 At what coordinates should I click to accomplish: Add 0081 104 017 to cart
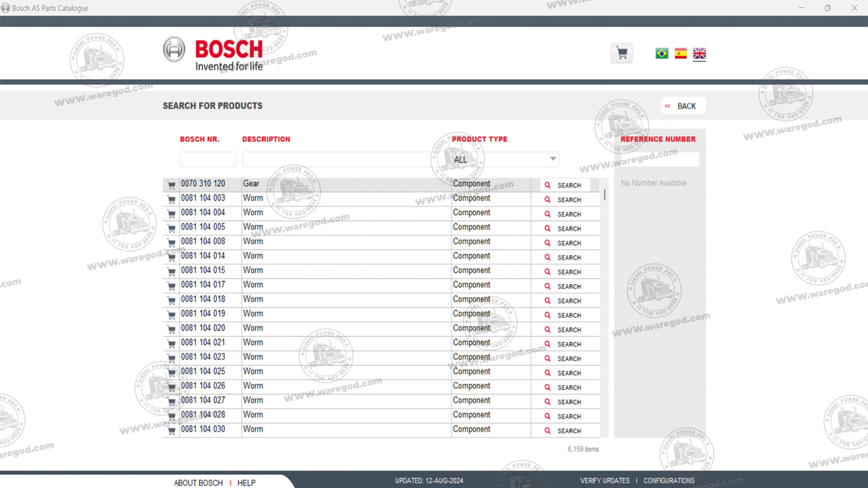171,286
